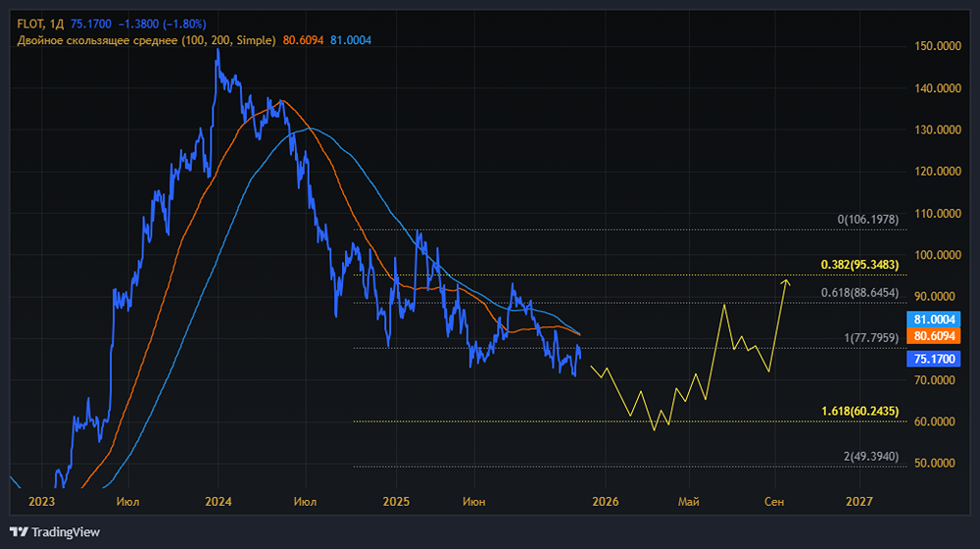Click the Сен label on time axis
Viewport: 980px width, 549px height.
coord(774,502)
